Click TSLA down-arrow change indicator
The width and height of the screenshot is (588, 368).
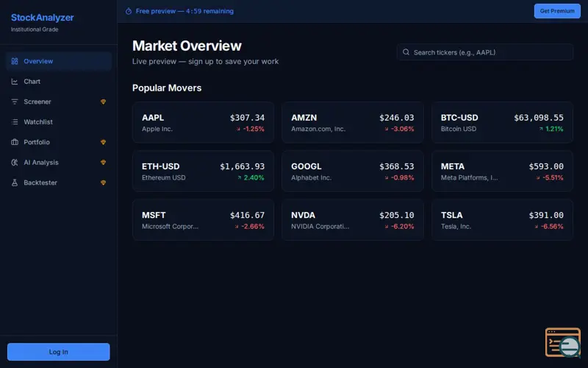coord(537,227)
